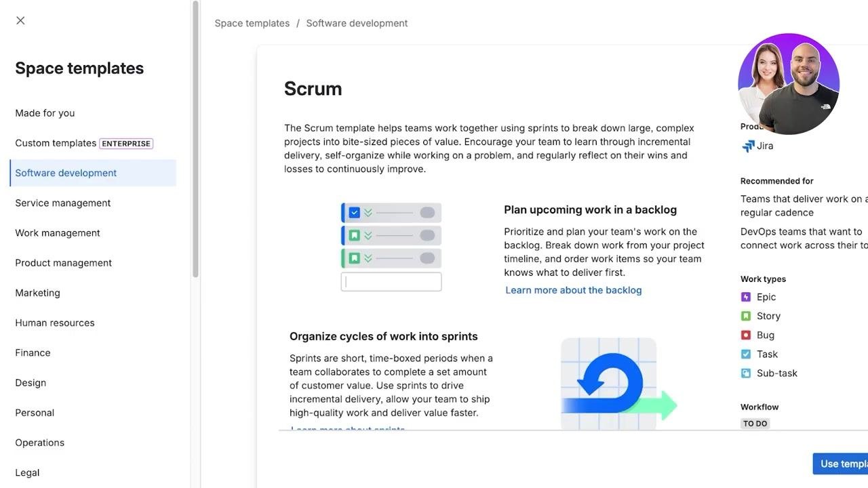Click the Task work type icon

[746, 354]
